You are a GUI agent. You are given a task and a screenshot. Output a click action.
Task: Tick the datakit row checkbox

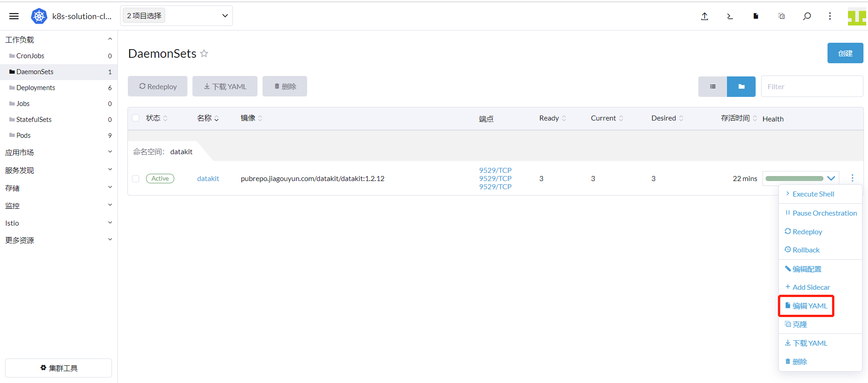click(x=136, y=179)
